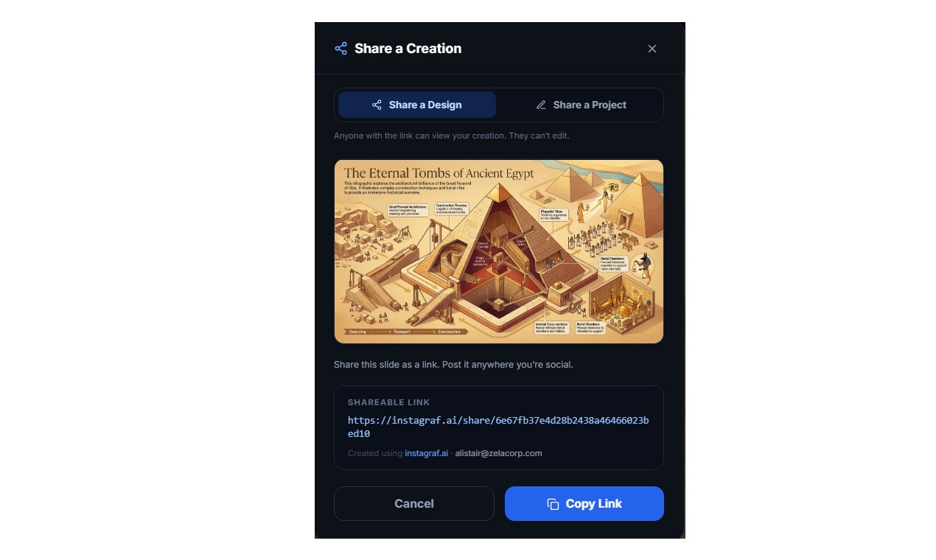936x560 pixels.
Task: Click the copy icon in Copy Link button
Action: tap(553, 504)
